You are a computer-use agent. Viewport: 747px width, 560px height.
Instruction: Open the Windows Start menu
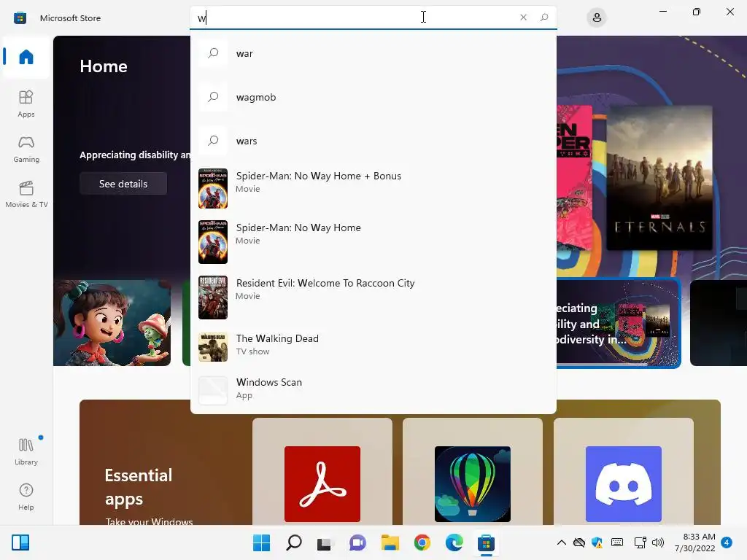click(x=262, y=542)
